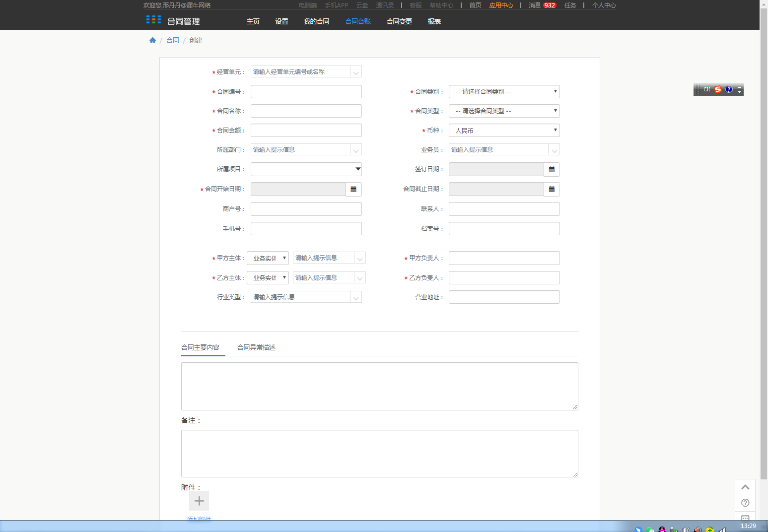
Task: Click the feedback chat widget below help
Action: [745, 517]
